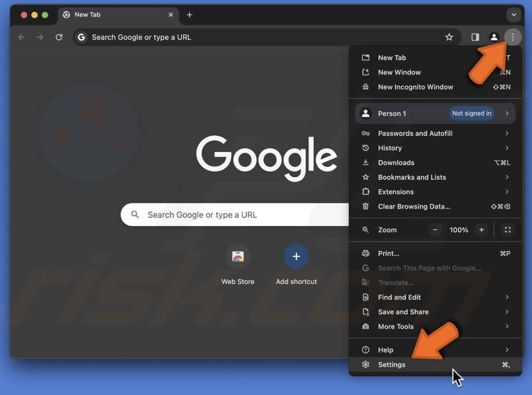Image resolution: width=532 pixels, height=395 pixels.
Task: Click the 100% zoom value
Action: point(459,230)
